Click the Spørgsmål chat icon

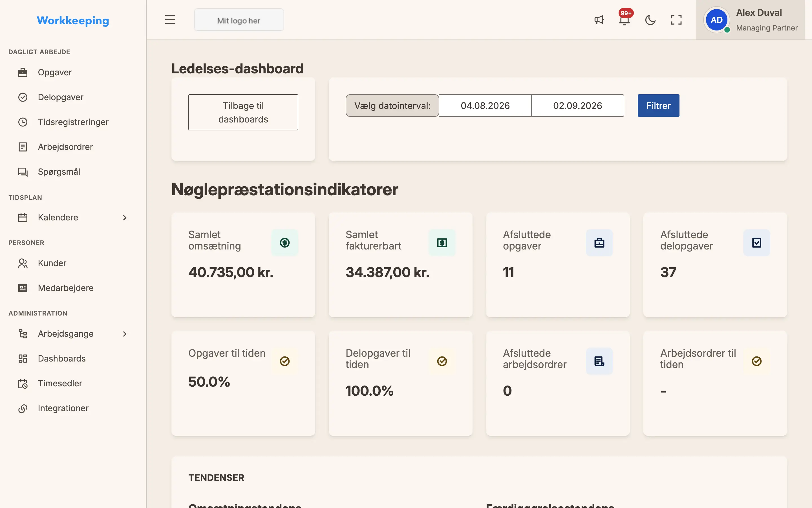[23, 172]
